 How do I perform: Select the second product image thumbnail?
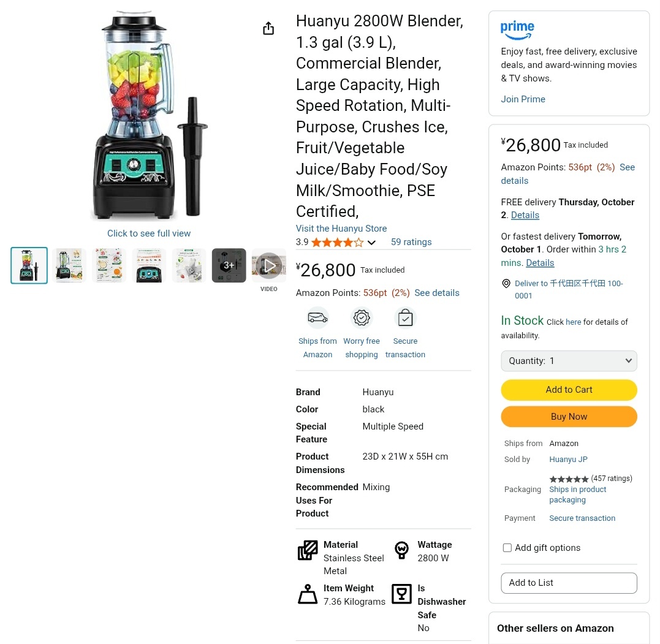[x=69, y=265]
